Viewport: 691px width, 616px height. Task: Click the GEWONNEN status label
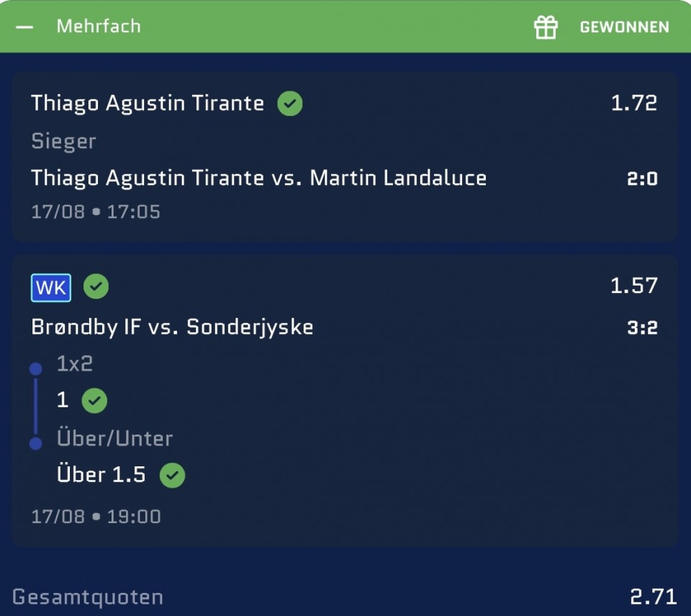tap(625, 27)
